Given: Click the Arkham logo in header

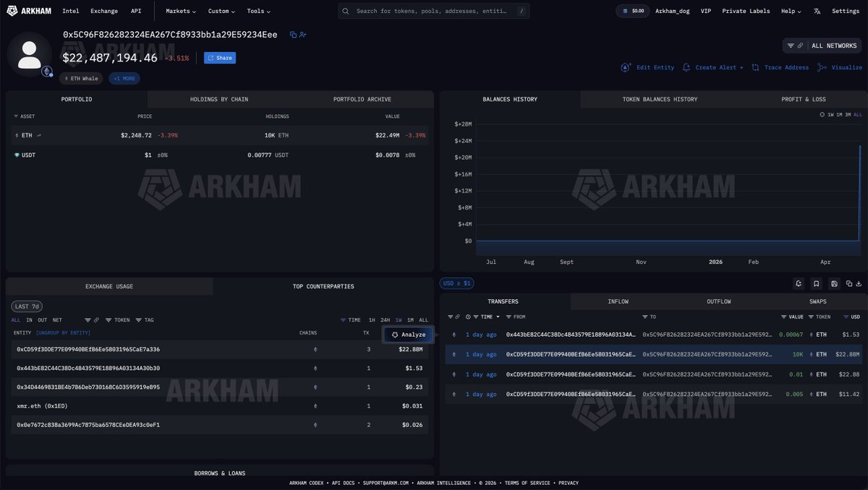Looking at the screenshot, I should [29, 11].
